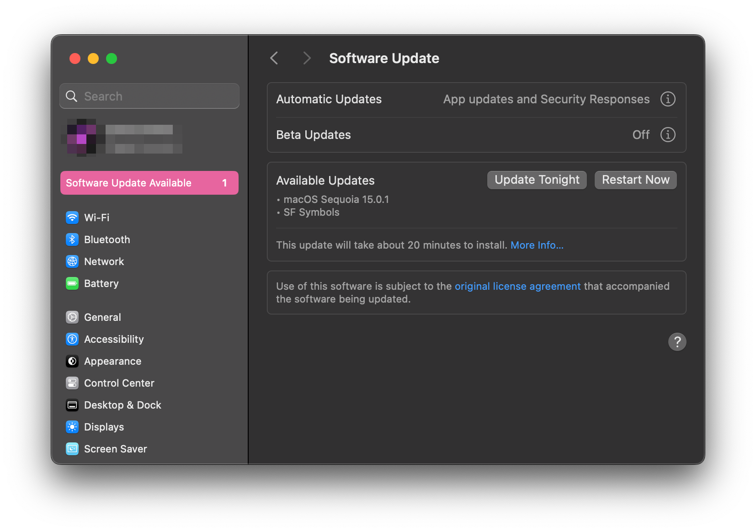Click the green zoom window button

[112, 59]
